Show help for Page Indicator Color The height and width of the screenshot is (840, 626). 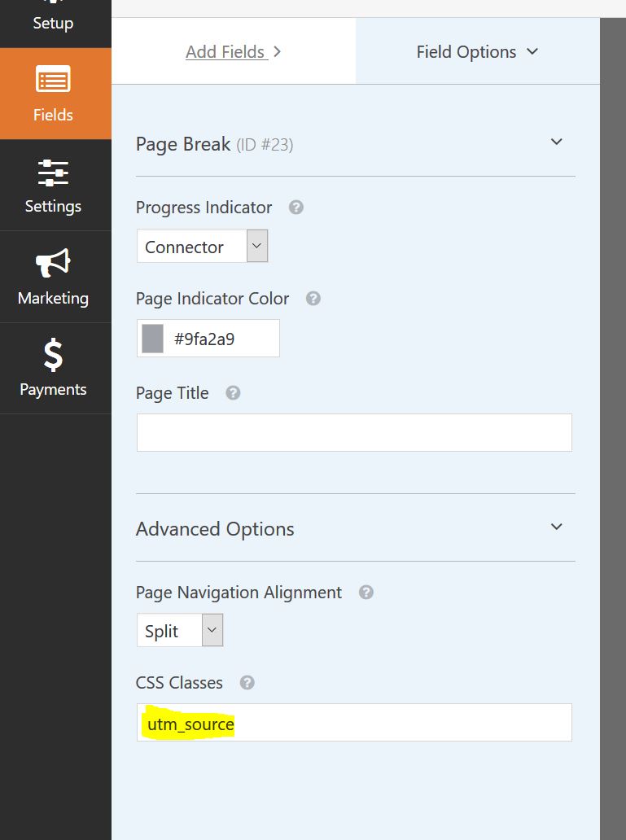(313, 299)
